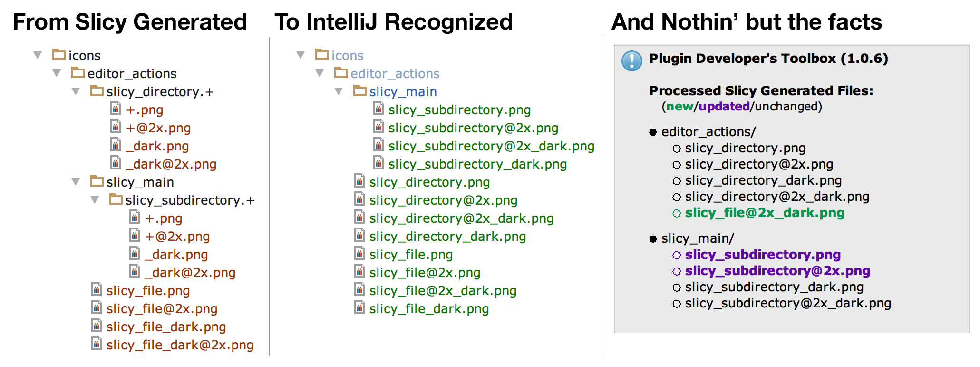Click the purple slicy_subdirectory.png notification entry
This screenshot has width=980, height=367.
pyautogui.click(x=762, y=255)
